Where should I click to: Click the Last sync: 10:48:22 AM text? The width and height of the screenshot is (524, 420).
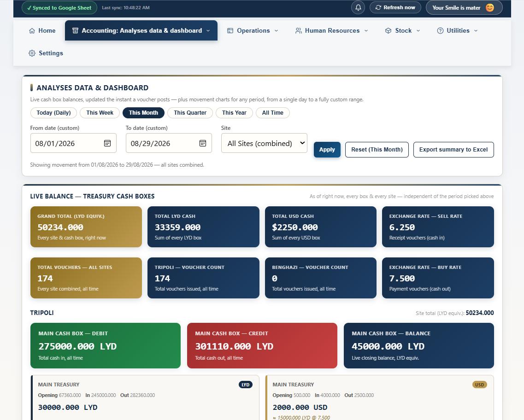(126, 8)
